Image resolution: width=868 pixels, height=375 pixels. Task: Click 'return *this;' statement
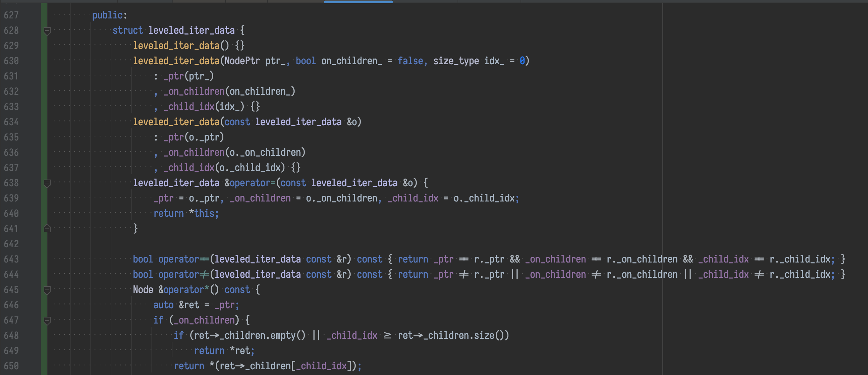pyautogui.click(x=186, y=214)
